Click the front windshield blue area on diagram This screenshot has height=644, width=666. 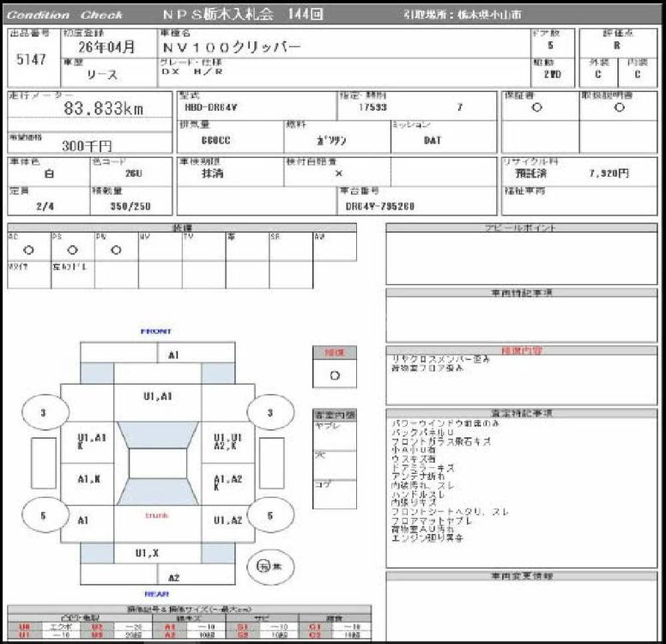coord(157,434)
